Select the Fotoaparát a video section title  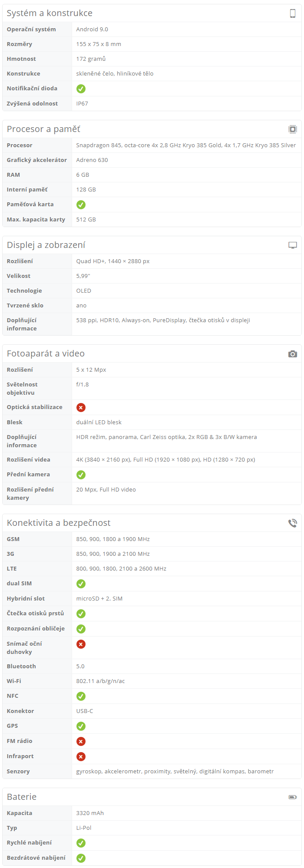(46, 353)
